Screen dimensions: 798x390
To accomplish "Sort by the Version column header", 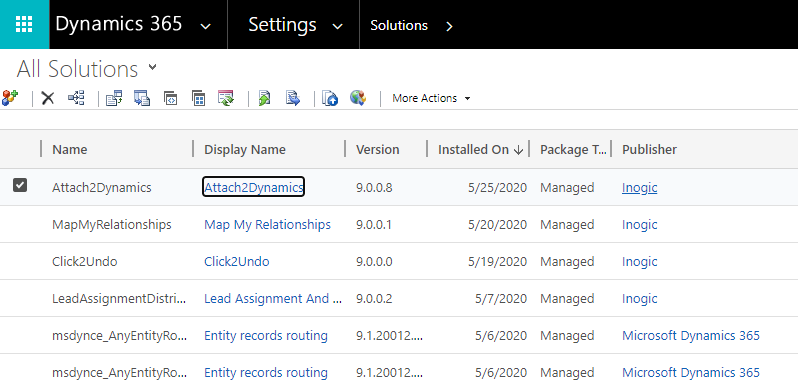I will coord(378,150).
